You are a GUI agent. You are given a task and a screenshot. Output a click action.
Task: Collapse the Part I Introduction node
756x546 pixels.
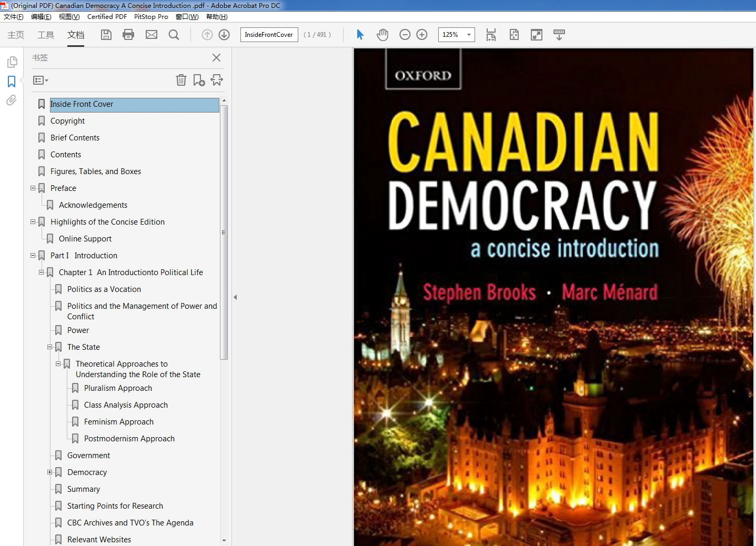pos(33,255)
